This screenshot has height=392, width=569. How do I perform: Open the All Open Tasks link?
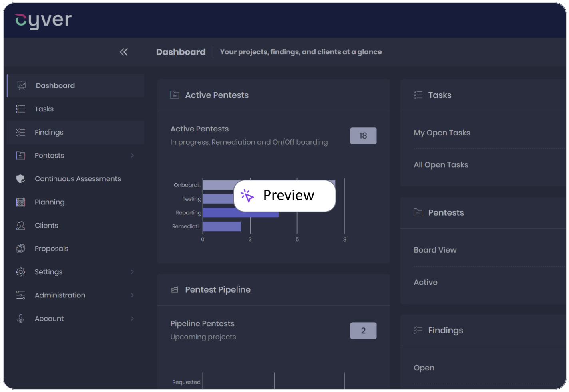(441, 165)
